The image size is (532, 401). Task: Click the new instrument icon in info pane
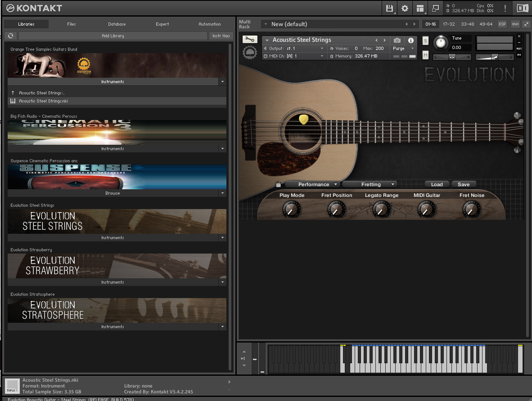(x=12, y=386)
